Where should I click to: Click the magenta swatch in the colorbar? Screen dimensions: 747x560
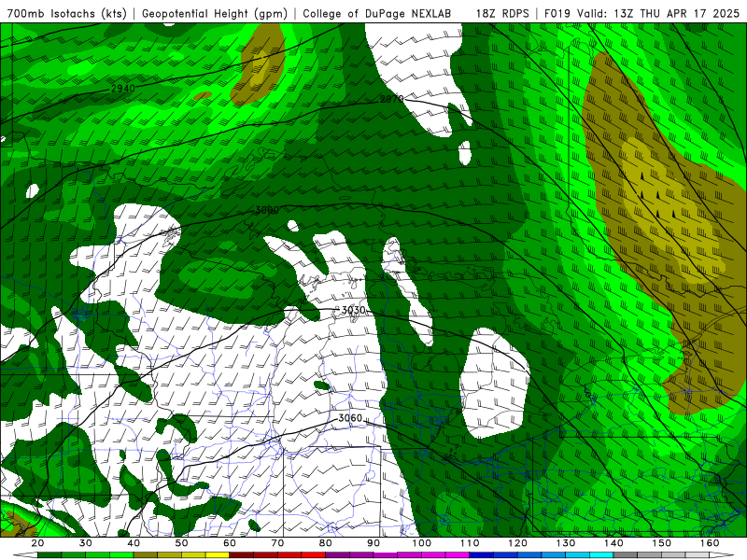[x=457, y=555]
